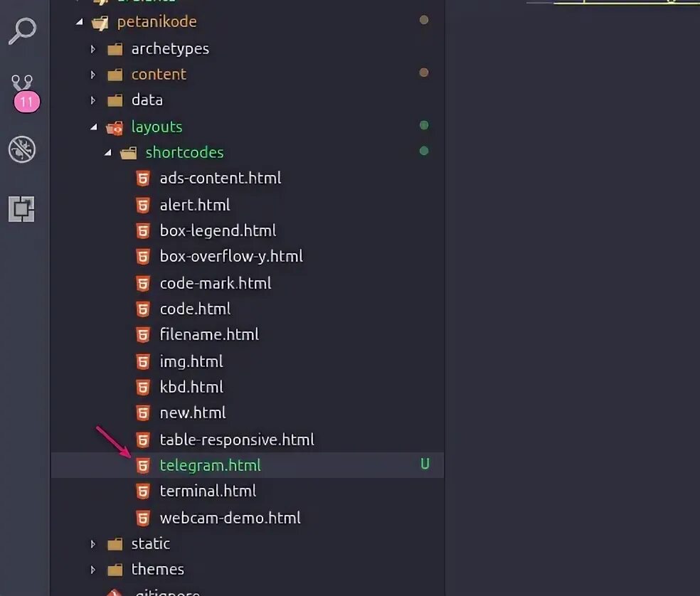Open the Debug view icon
The image size is (700, 596).
[22, 149]
